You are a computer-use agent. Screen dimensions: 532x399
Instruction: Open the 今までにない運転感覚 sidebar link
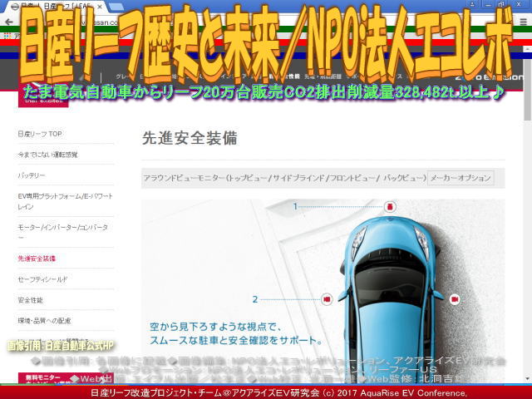(47, 155)
